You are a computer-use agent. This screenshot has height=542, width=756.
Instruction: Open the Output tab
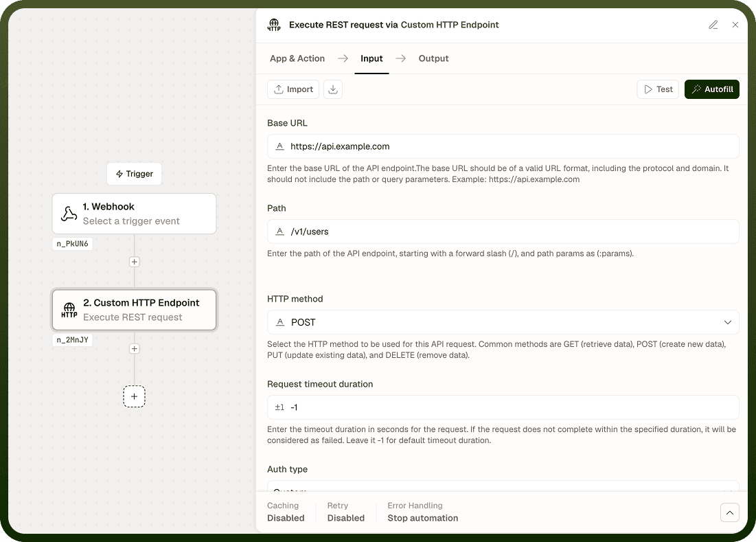point(433,58)
